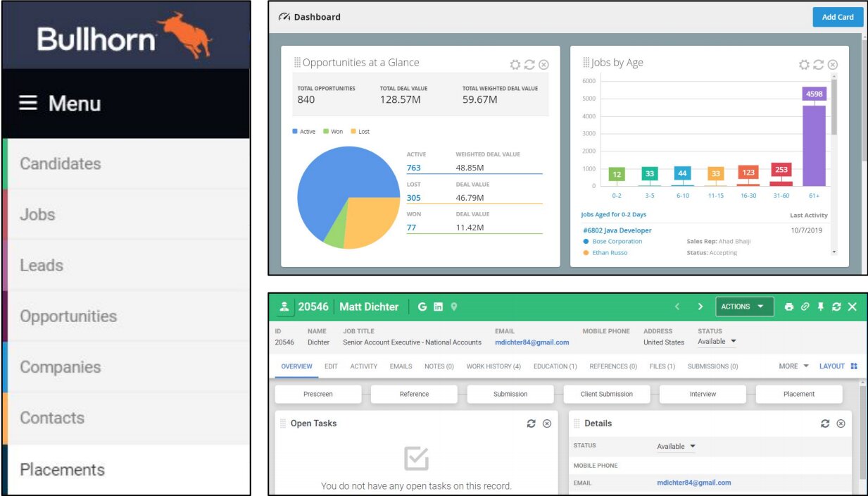Open Status dropdown in the Details card
This screenshot has width=868, height=496.
(x=676, y=447)
